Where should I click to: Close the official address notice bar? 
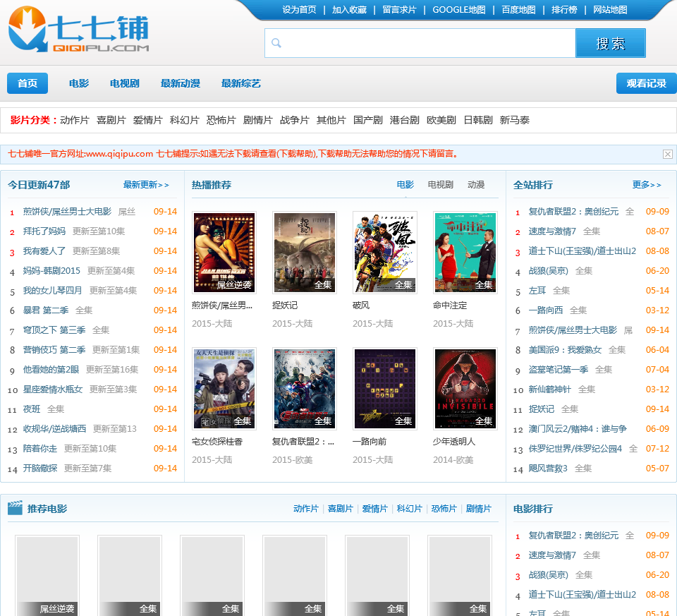(x=668, y=155)
